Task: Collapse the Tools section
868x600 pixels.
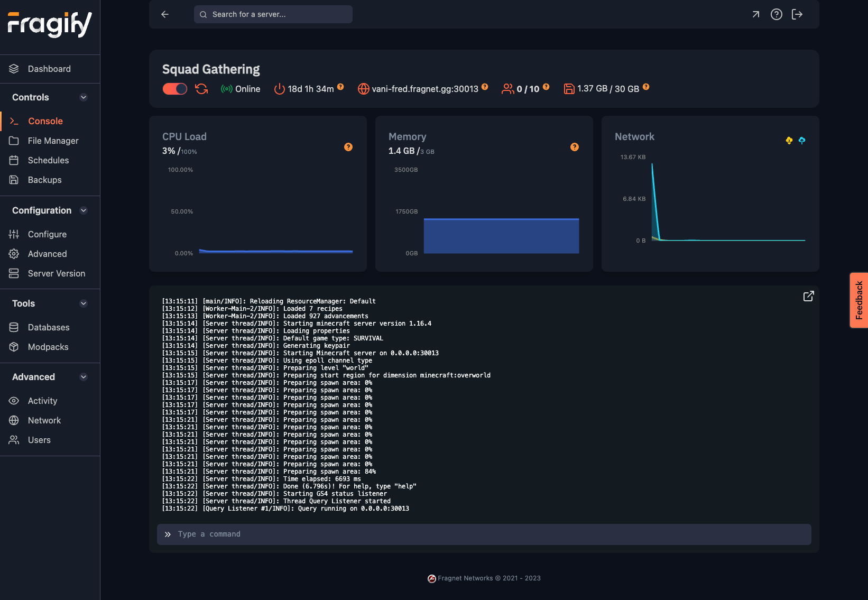Action: (84, 303)
